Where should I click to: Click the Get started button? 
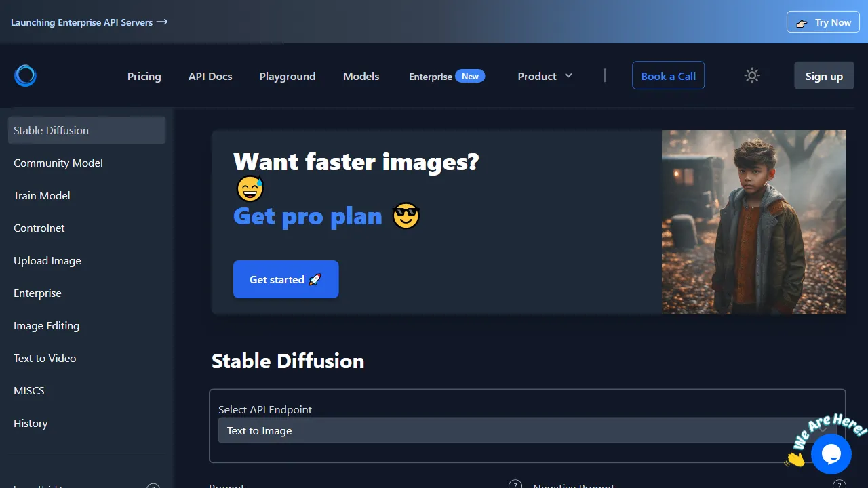pyautogui.click(x=285, y=279)
